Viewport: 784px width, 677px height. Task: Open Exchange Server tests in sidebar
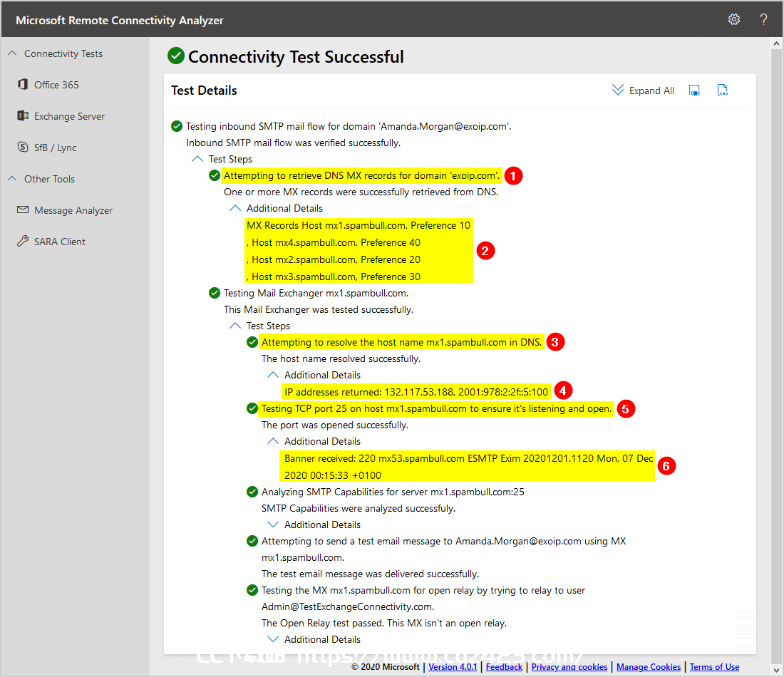(70, 116)
